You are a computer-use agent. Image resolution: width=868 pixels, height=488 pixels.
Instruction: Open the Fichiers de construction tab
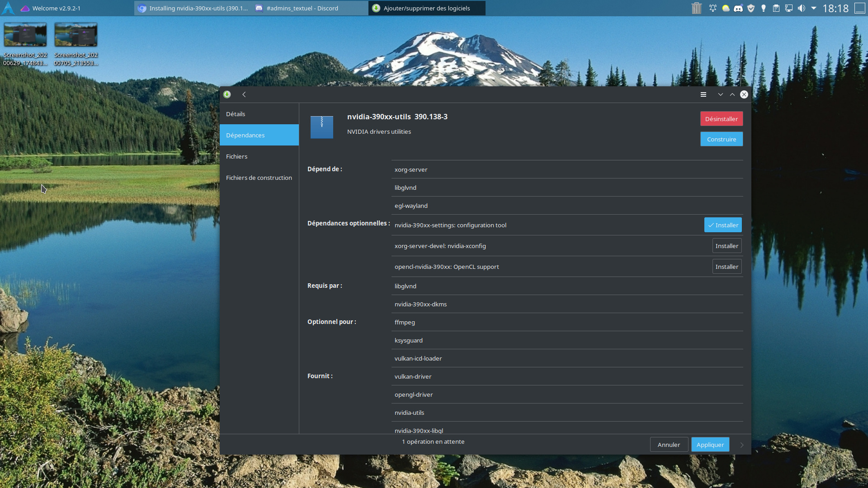point(259,178)
